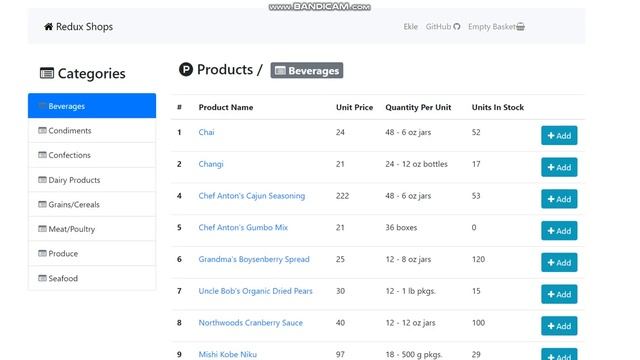
Task: Add Chai to the basket
Action: tap(559, 136)
